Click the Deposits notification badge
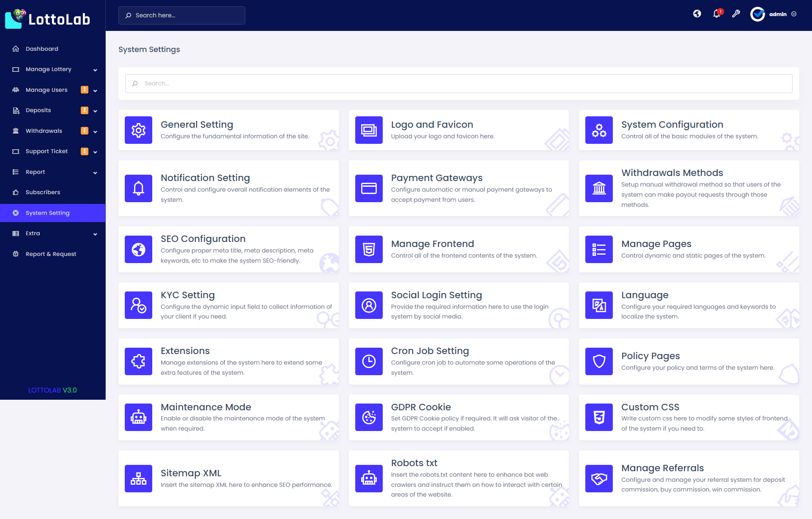The width and height of the screenshot is (812, 519). pos(84,110)
